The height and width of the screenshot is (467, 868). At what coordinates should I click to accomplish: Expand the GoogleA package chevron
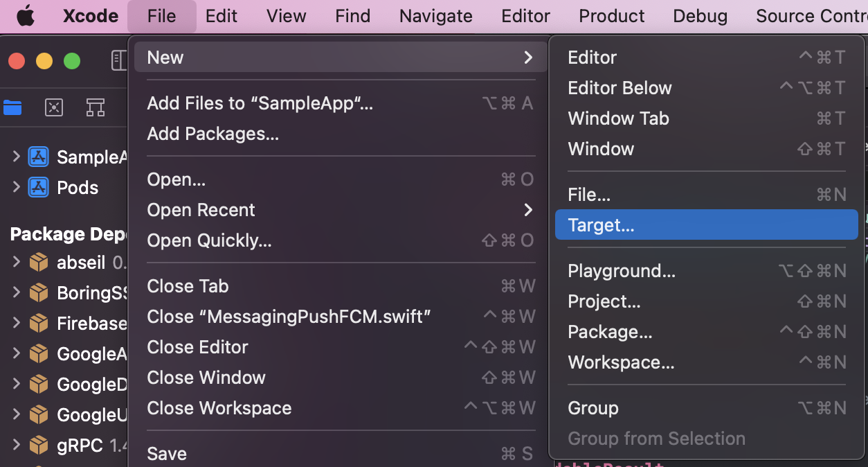16,353
